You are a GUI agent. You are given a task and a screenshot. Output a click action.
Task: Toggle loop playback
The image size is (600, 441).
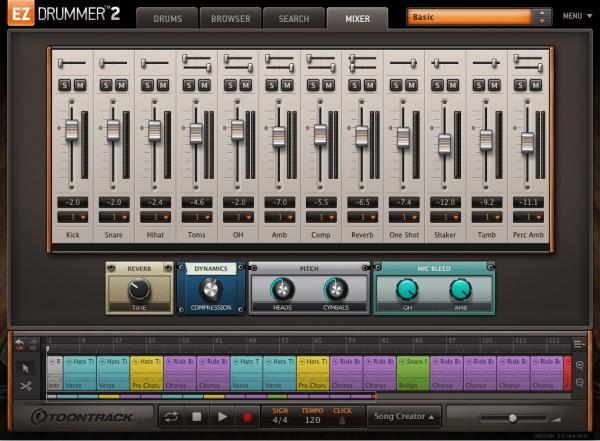coord(171,416)
